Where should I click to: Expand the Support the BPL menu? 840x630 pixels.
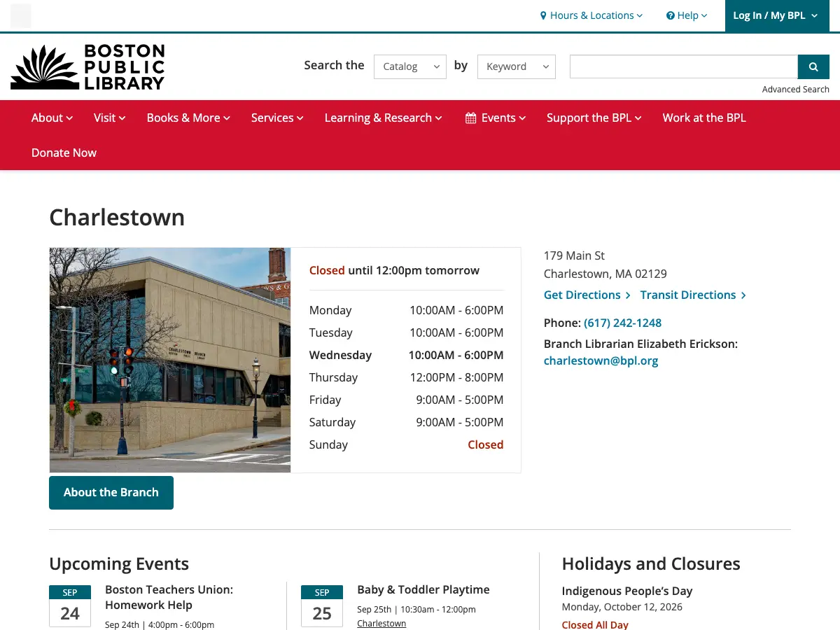pos(594,118)
